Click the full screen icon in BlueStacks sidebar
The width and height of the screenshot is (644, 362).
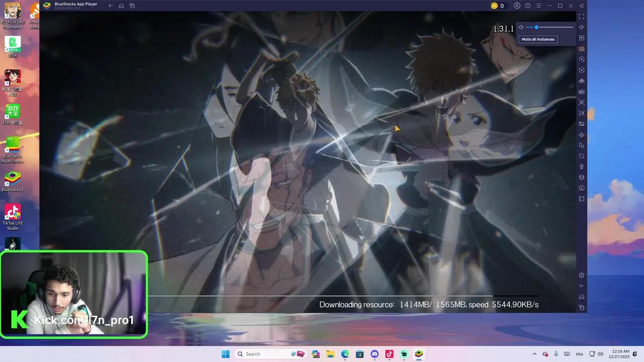pyautogui.click(x=582, y=17)
